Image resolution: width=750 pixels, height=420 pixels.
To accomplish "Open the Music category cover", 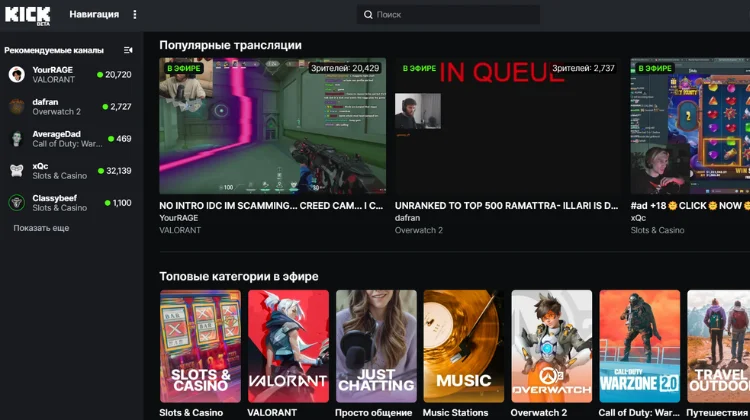I will [x=464, y=346].
